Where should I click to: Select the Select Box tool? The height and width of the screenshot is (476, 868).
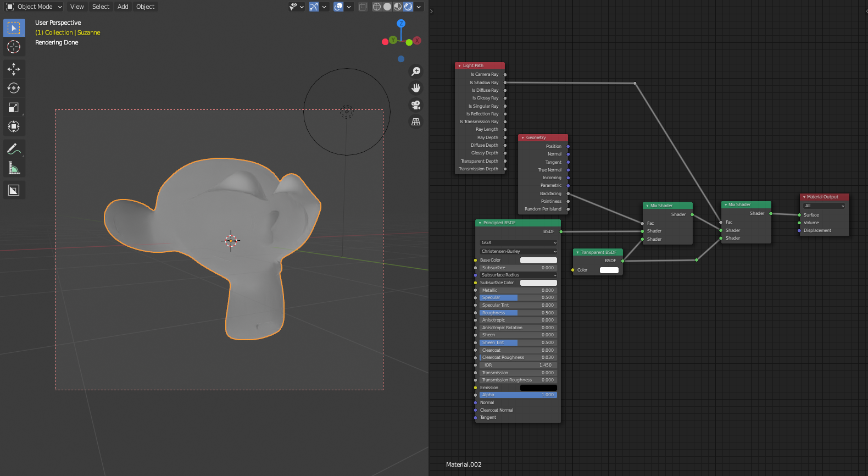click(x=14, y=27)
